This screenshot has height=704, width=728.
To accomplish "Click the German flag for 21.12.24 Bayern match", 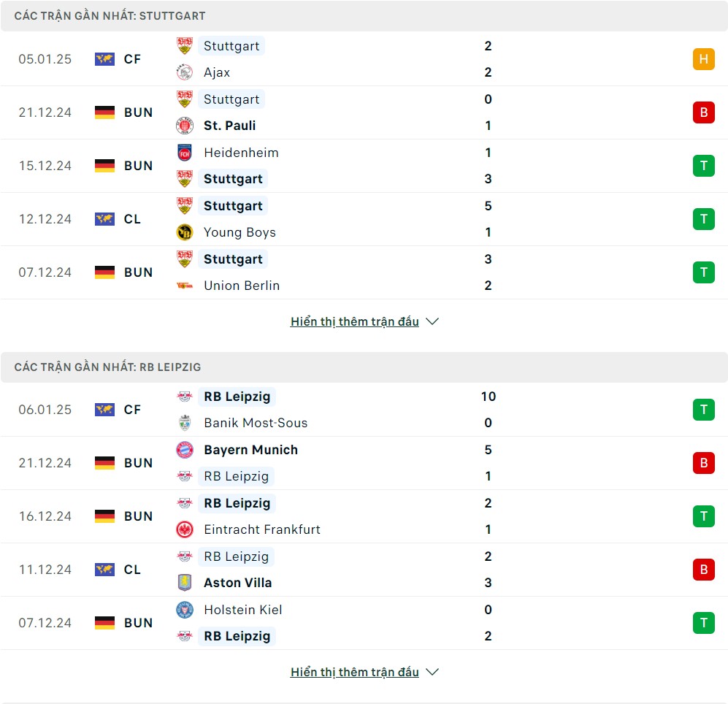I will [104, 463].
